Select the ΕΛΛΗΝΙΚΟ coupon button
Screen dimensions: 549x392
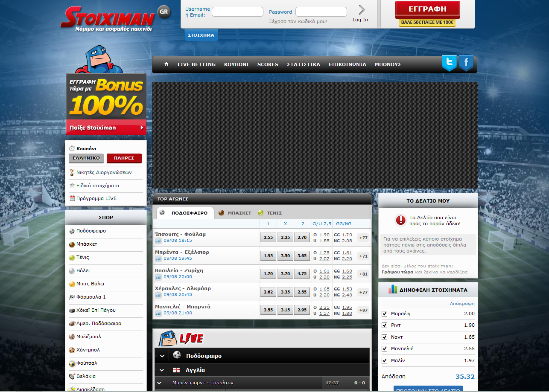86,158
